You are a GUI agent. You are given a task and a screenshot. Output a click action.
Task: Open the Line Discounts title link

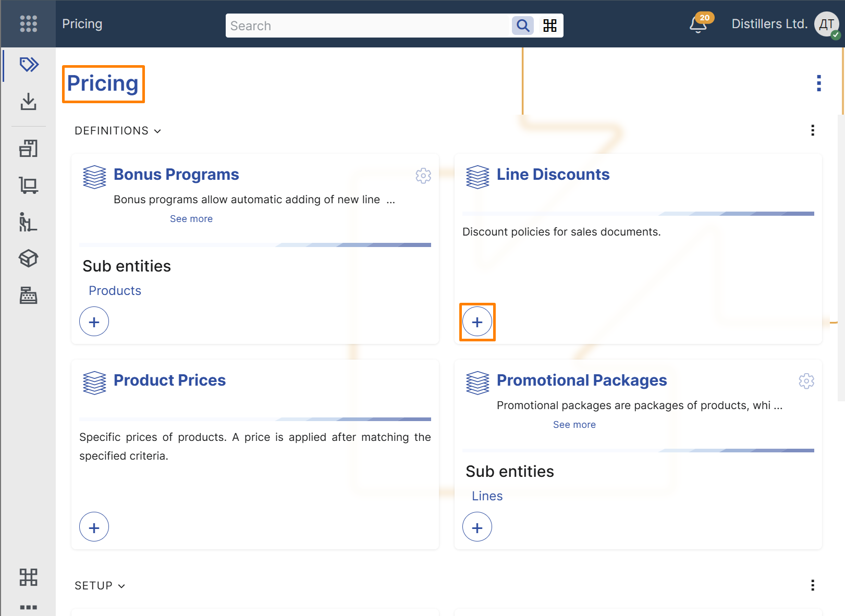pos(553,175)
